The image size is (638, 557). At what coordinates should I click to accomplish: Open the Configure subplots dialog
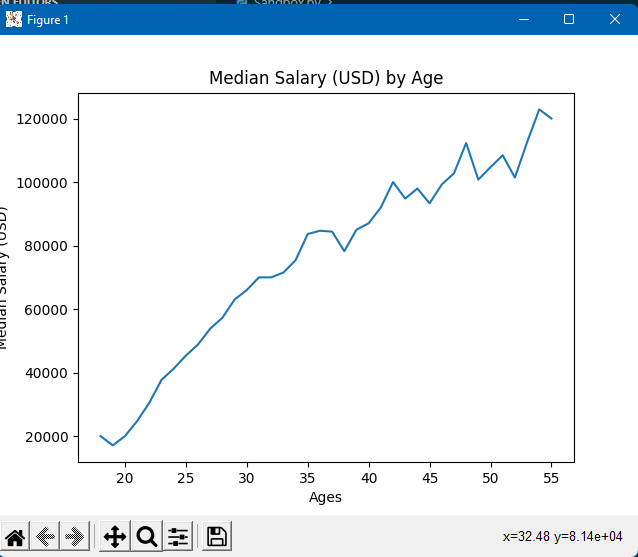coord(178,536)
